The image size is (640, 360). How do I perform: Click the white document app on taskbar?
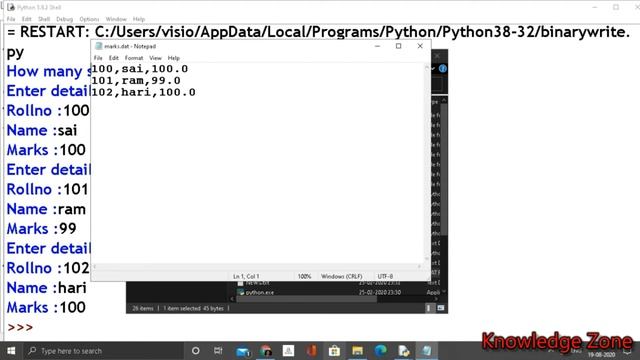coord(289,351)
